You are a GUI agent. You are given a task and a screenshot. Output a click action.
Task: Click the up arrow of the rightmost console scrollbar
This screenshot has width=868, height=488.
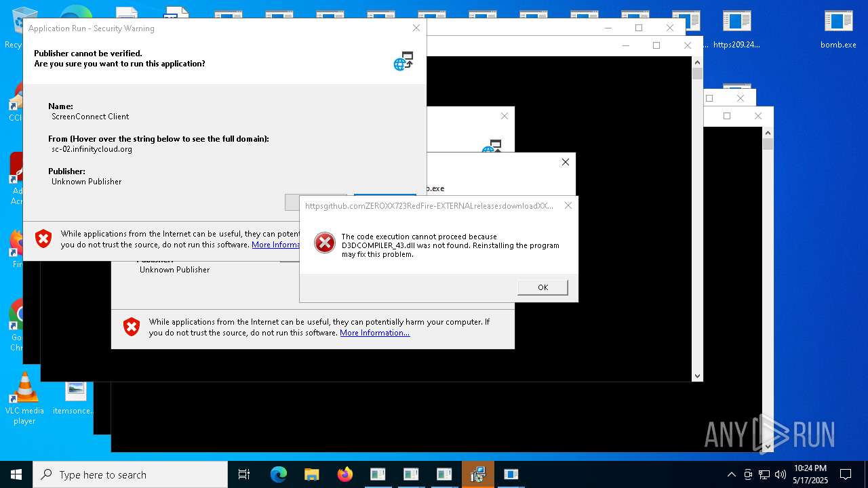pos(768,132)
